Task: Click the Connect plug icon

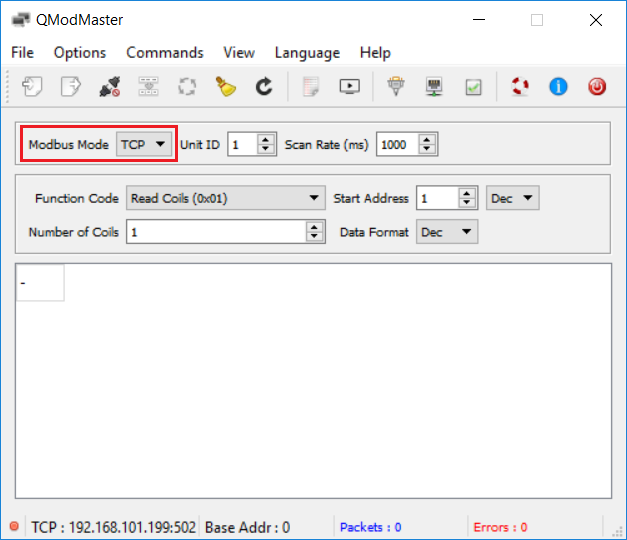Action: [110, 86]
